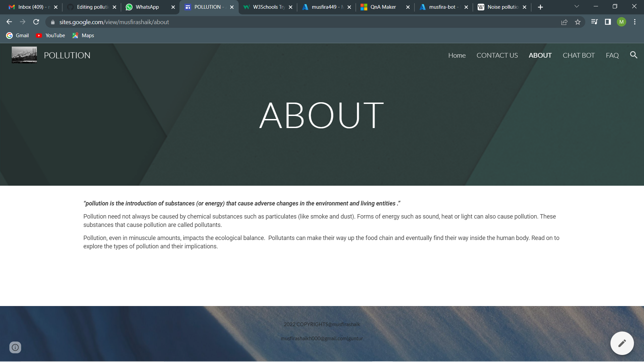Open the media controls icon
The height and width of the screenshot is (362, 644).
(594, 22)
